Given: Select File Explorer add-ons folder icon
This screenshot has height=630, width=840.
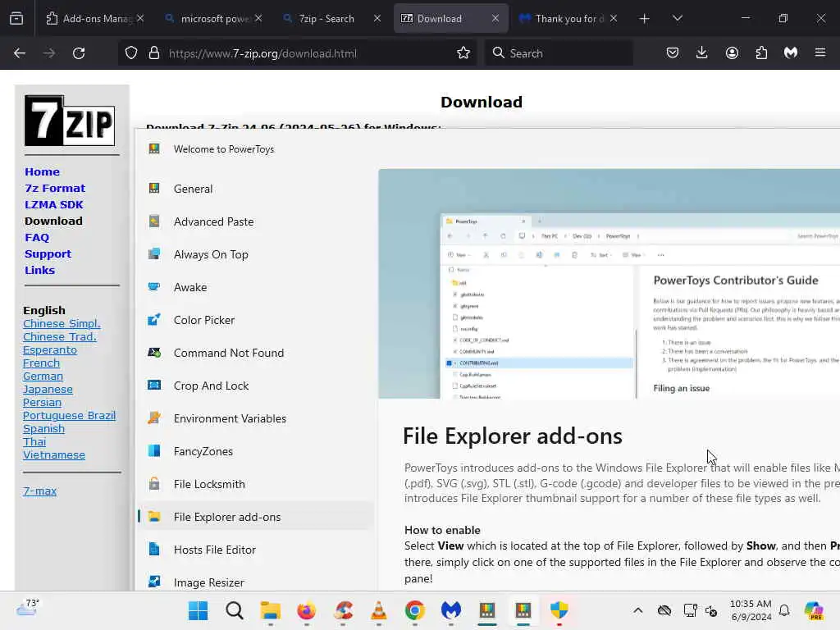Looking at the screenshot, I should pyautogui.click(x=154, y=517).
